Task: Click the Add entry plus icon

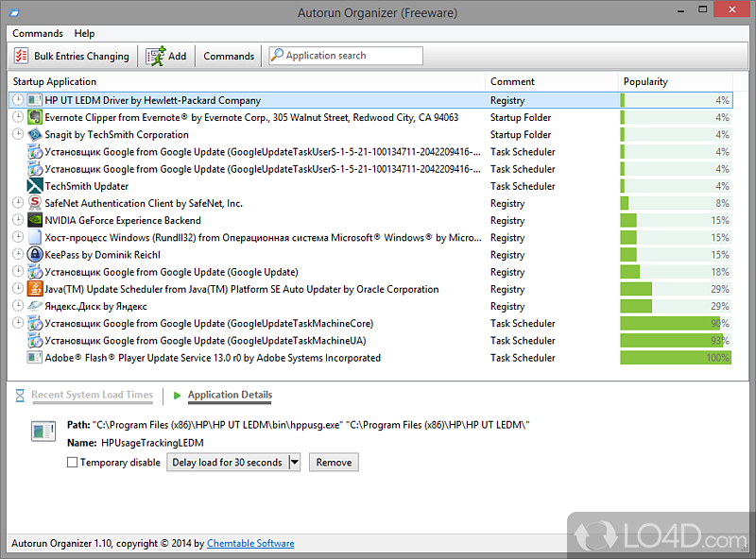Action: [x=156, y=56]
